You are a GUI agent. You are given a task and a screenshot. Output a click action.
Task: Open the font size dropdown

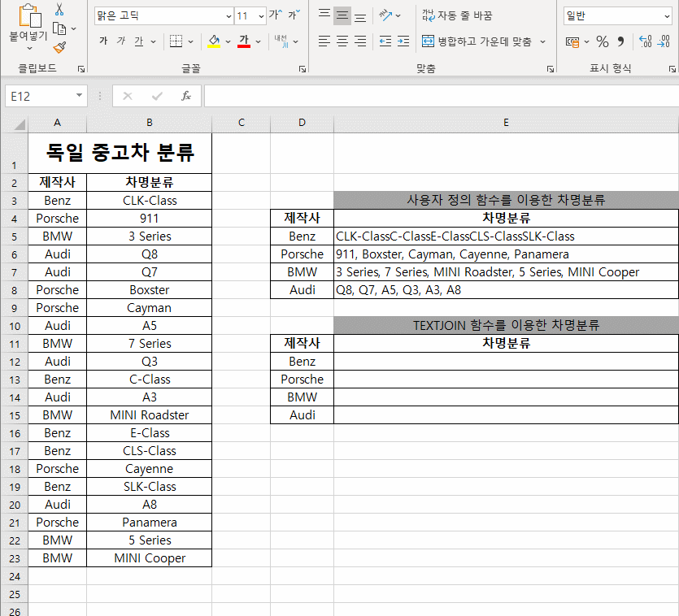[x=261, y=16]
